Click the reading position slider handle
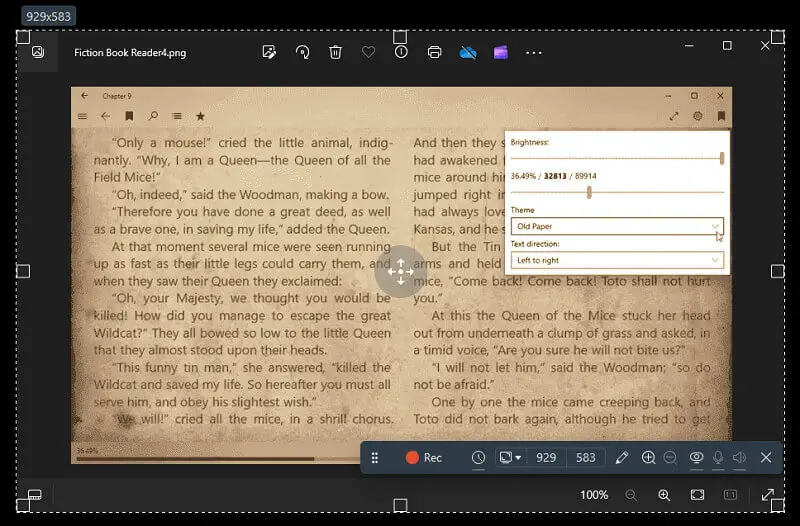The image size is (800, 526). (589, 192)
